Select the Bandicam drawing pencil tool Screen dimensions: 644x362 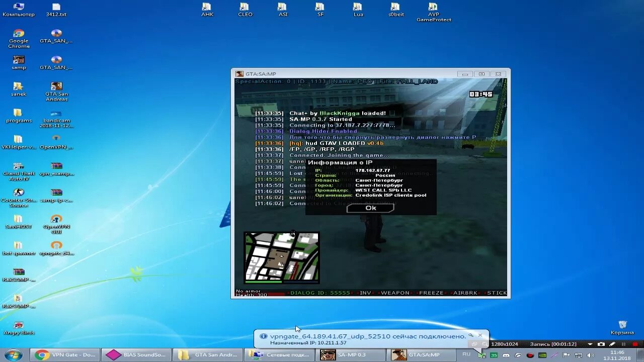point(612,344)
